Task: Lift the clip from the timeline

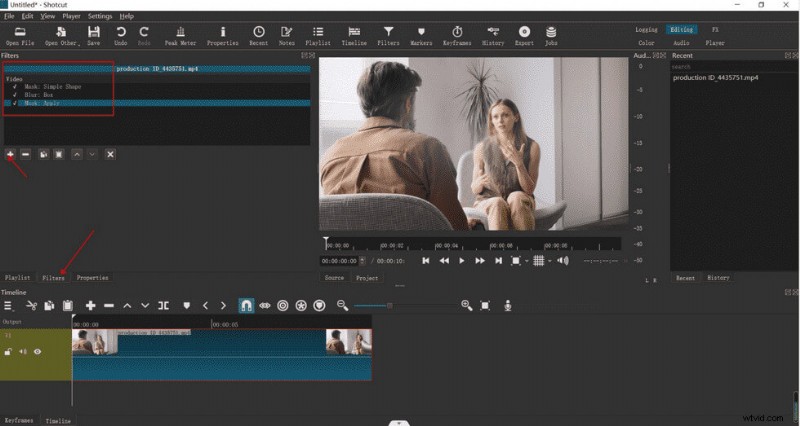Action: (x=127, y=306)
